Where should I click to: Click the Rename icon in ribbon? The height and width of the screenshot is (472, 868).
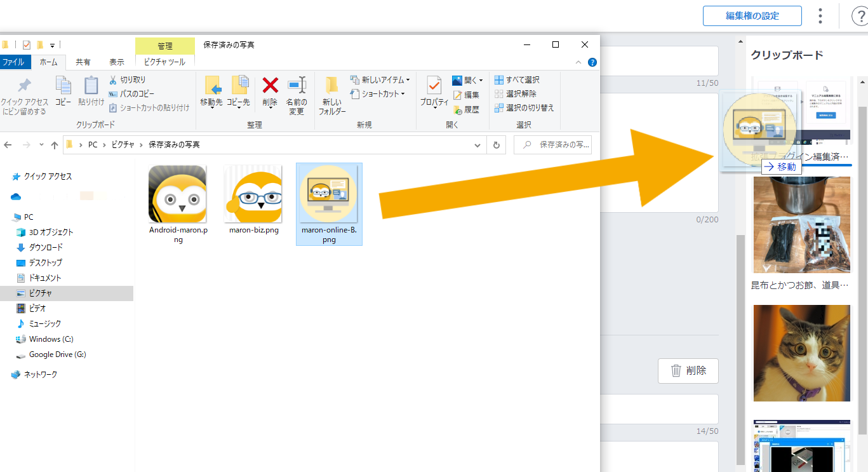click(296, 86)
